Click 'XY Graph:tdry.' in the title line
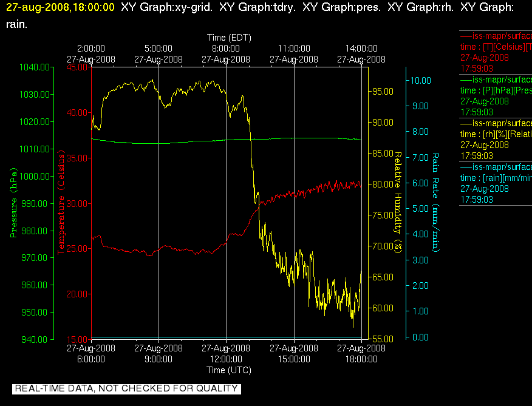 click(x=257, y=7)
